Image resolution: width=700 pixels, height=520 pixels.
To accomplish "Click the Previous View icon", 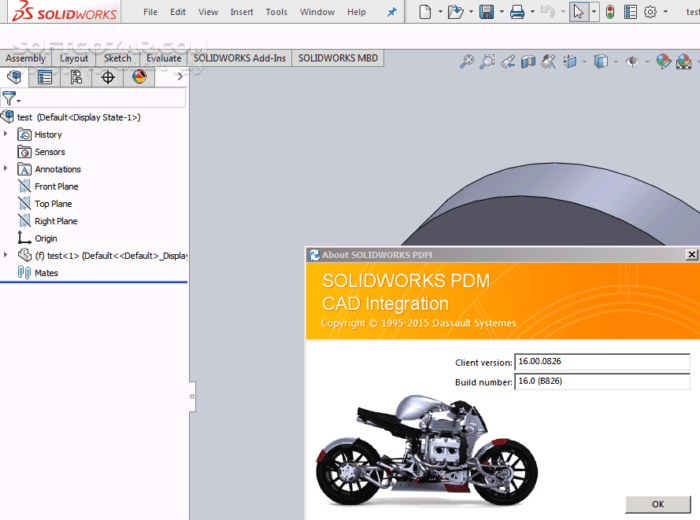I will tap(508, 62).
